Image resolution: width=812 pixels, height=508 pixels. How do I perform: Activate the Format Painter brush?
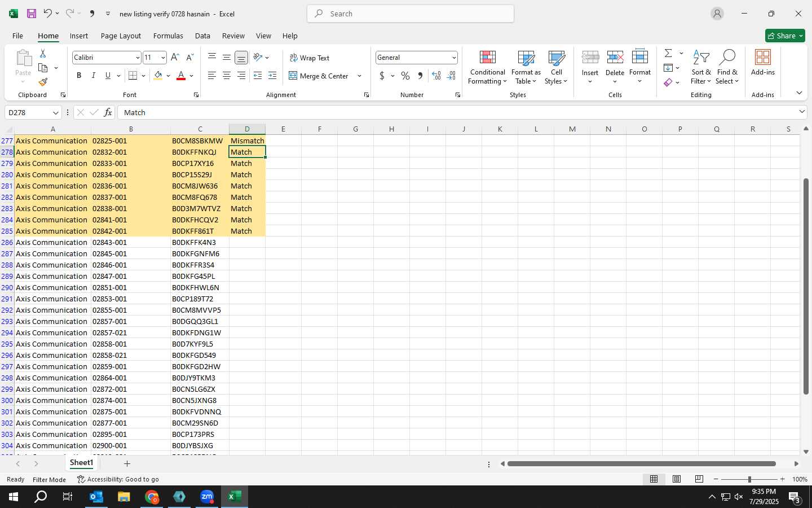[x=43, y=82]
